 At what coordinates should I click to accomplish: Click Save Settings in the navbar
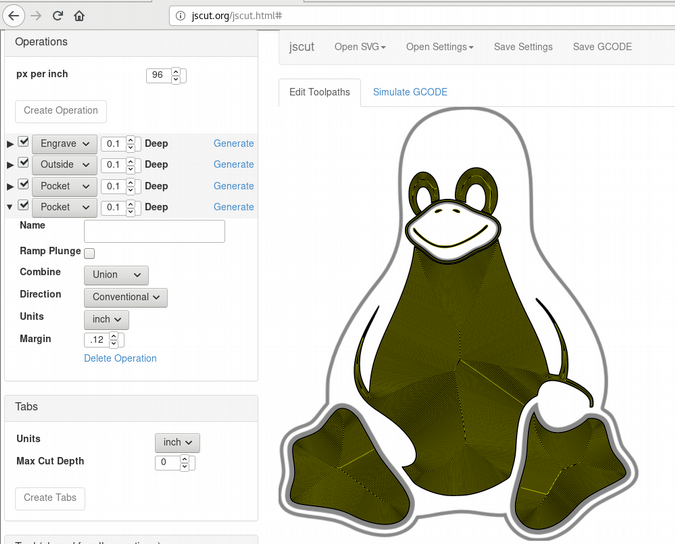coord(523,47)
